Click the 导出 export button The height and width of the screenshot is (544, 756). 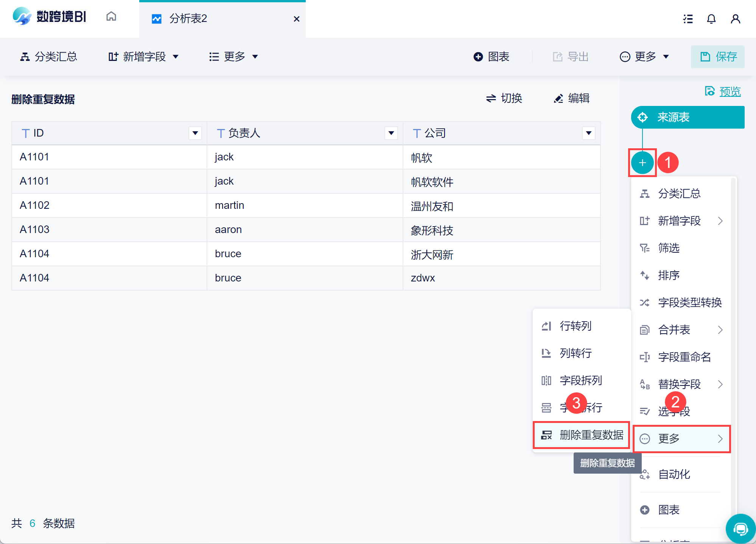(x=571, y=57)
